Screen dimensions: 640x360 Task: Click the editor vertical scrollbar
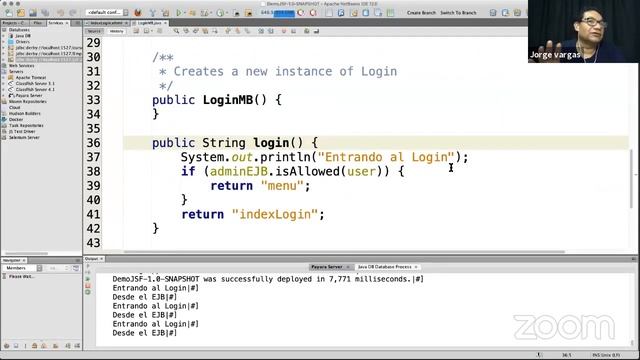pyautogui.click(x=631, y=179)
